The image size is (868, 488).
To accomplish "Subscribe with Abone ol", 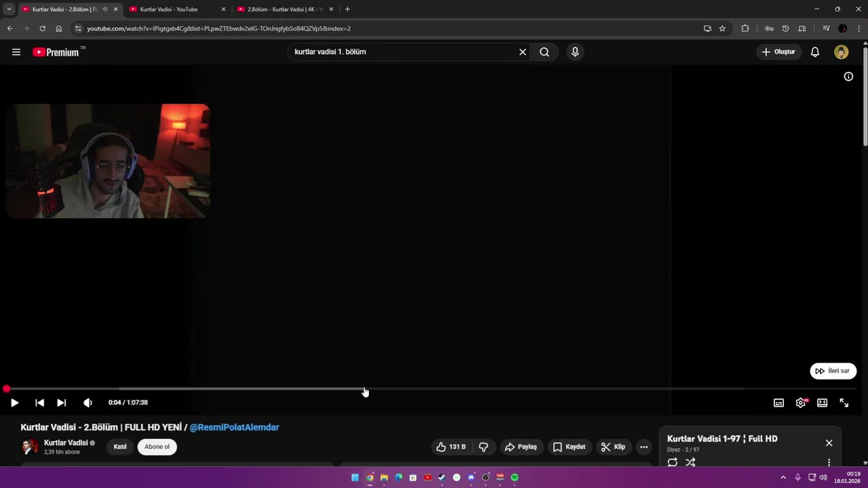I will (157, 447).
